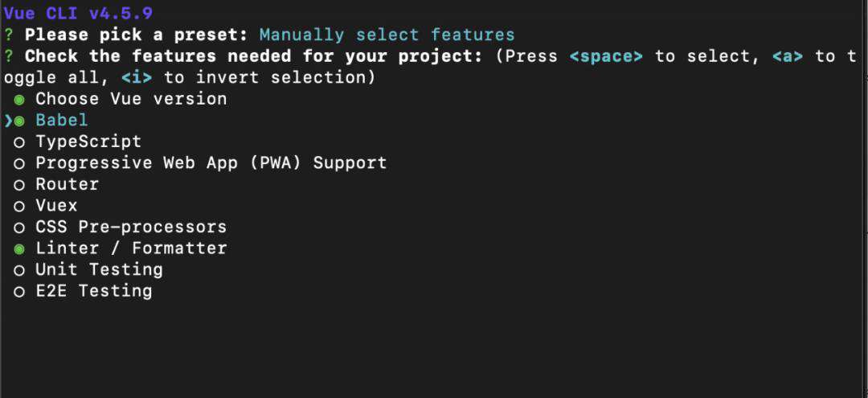Click the empty circle beside TypeScript

pyautogui.click(x=19, y=143)
